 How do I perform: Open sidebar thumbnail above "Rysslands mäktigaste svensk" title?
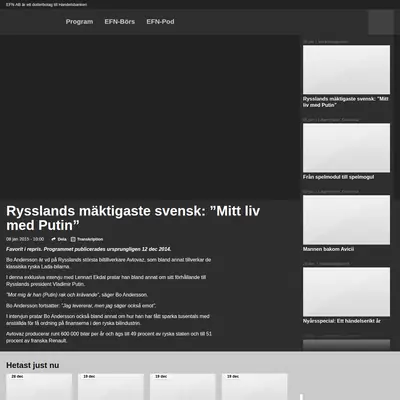(x=346, y=70)
